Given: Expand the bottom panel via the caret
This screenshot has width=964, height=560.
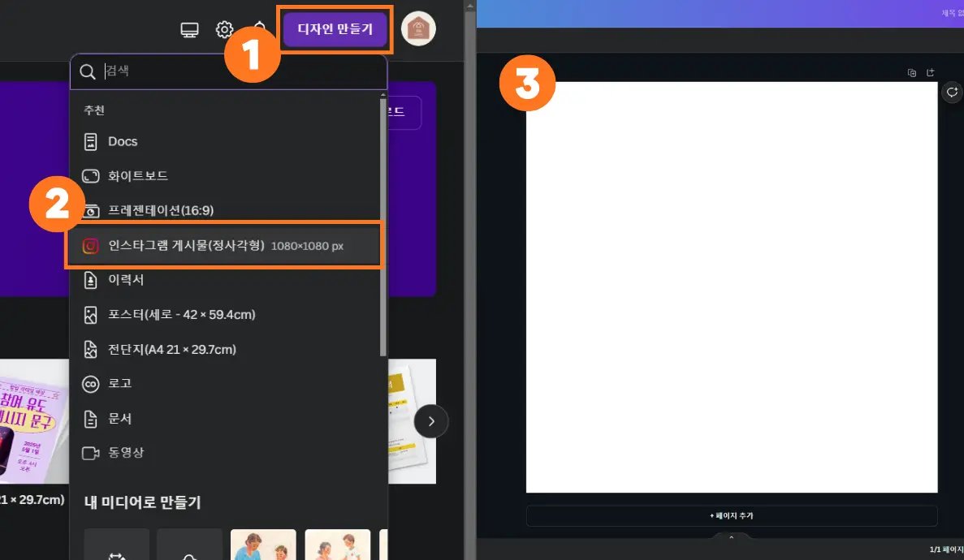Looking at the screenshot, I should [730, 537].
